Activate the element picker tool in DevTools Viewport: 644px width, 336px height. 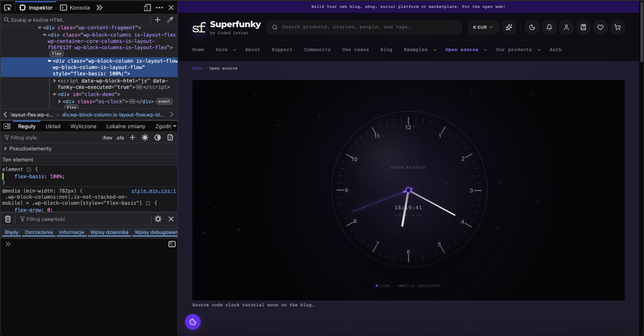tap(8, 8)
